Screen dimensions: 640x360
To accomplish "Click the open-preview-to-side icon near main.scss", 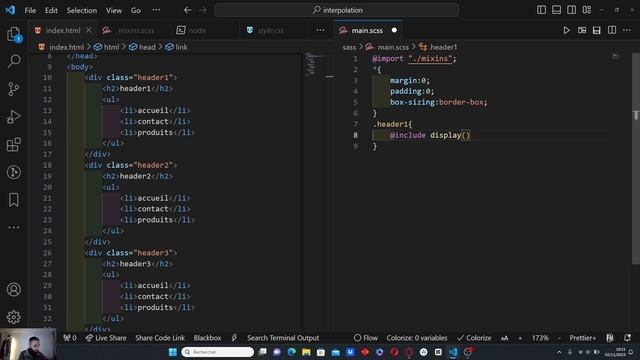I will (x=582, y=30).
